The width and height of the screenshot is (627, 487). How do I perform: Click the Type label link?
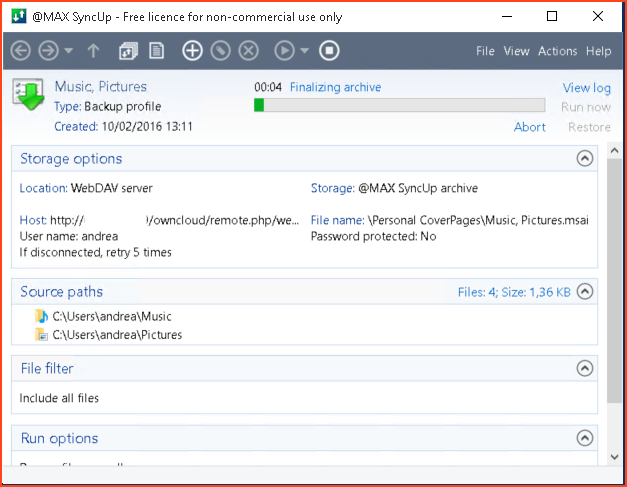68,106
